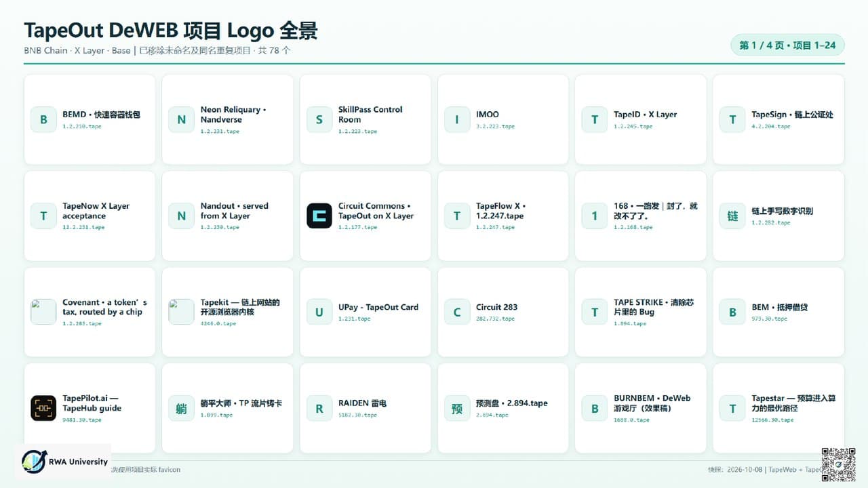Screen dimensions: 868x488
Task: Select the BEM • 抵押借贷 title text
Action: coord(780,307)
